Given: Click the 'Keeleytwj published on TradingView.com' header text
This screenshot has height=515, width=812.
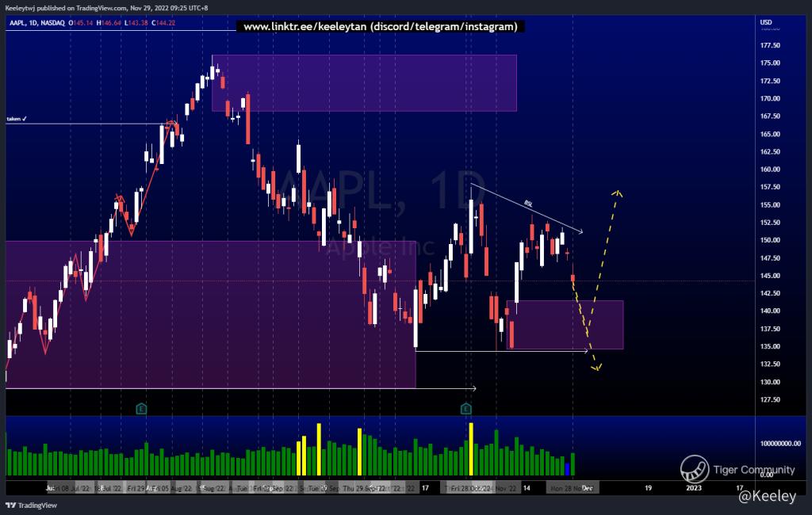Looking at the screenshot, I should point(66,8).
